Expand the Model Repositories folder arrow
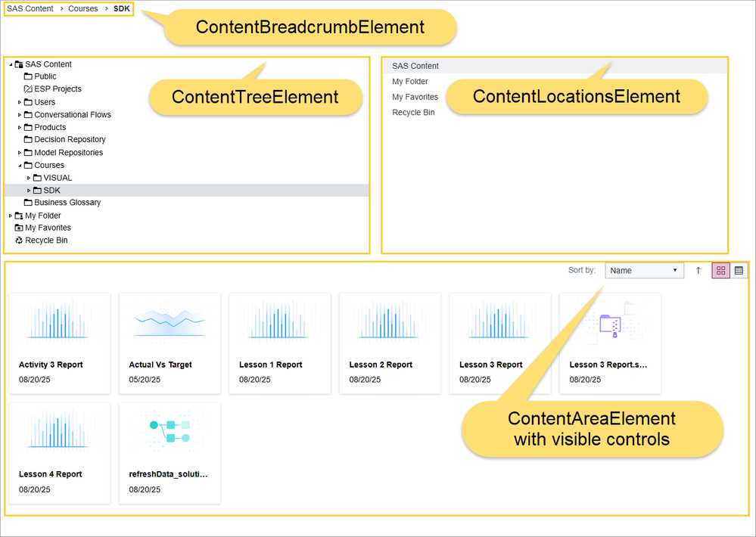The image size is (756, 537). point(19,152)
